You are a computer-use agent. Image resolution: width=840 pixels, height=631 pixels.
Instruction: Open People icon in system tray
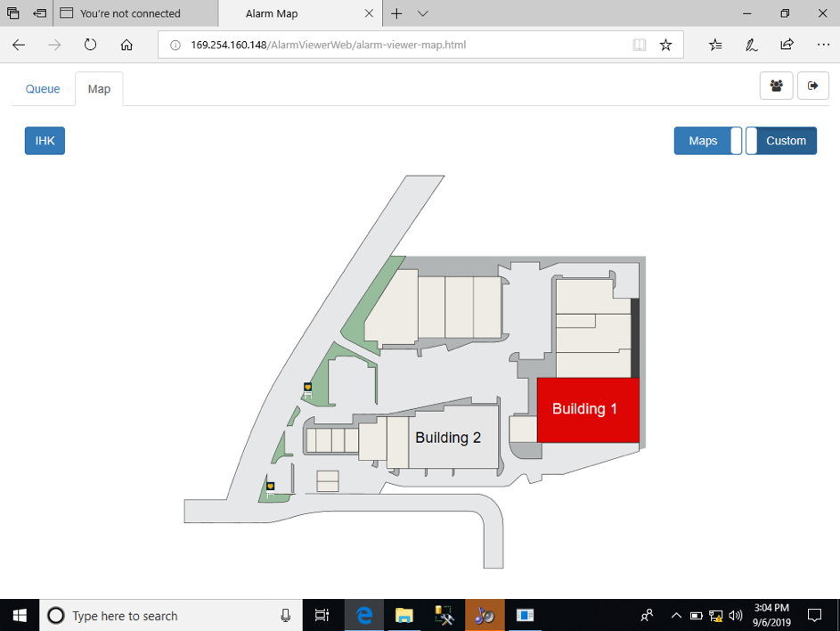[647, 616]
